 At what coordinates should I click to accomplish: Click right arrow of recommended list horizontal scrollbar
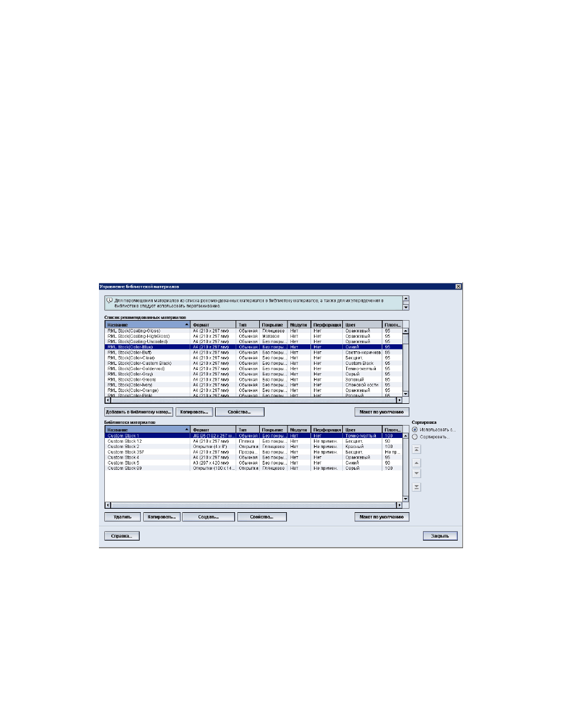399,400
